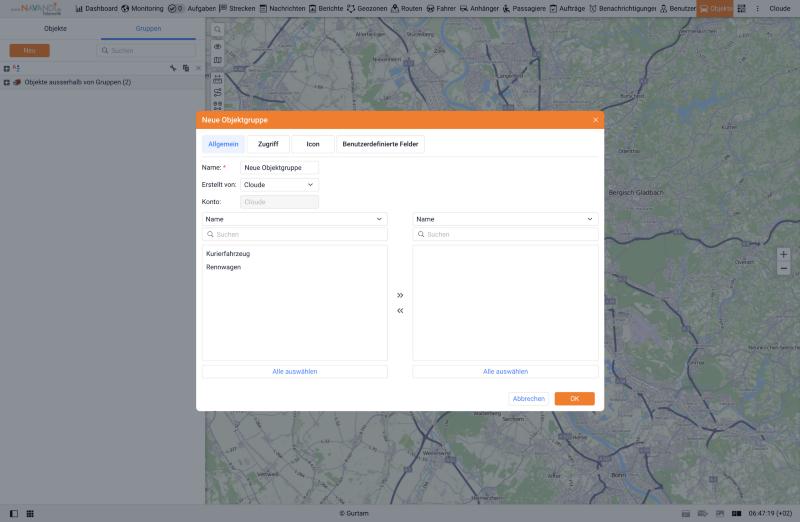Close the Neue Objektgruppe dialog

coord(595,120)
